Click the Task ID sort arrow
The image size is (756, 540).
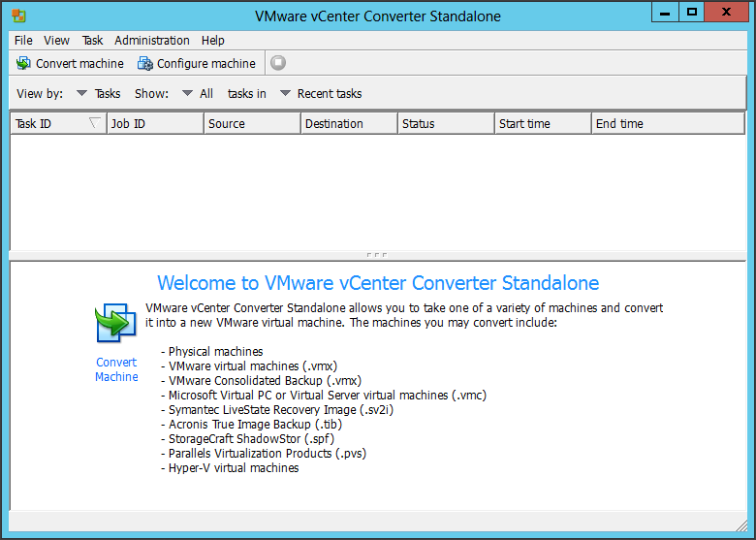95,122
